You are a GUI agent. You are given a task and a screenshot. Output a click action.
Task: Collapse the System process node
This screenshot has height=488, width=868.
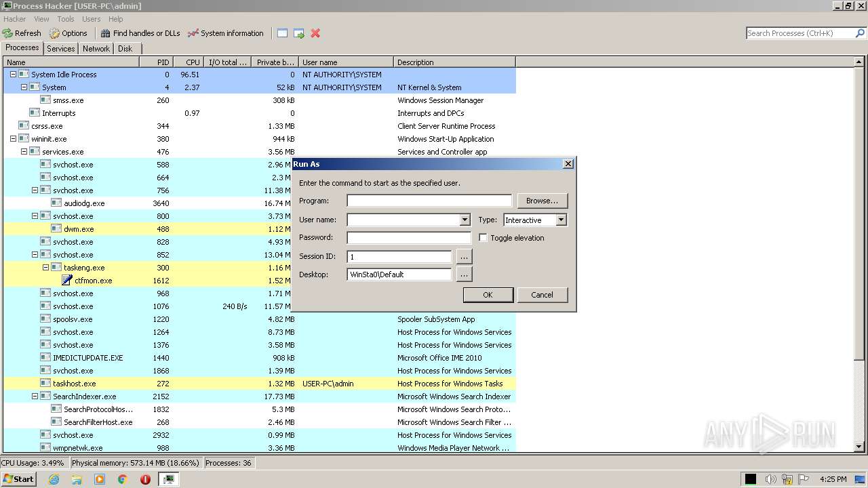coord(24,87)
